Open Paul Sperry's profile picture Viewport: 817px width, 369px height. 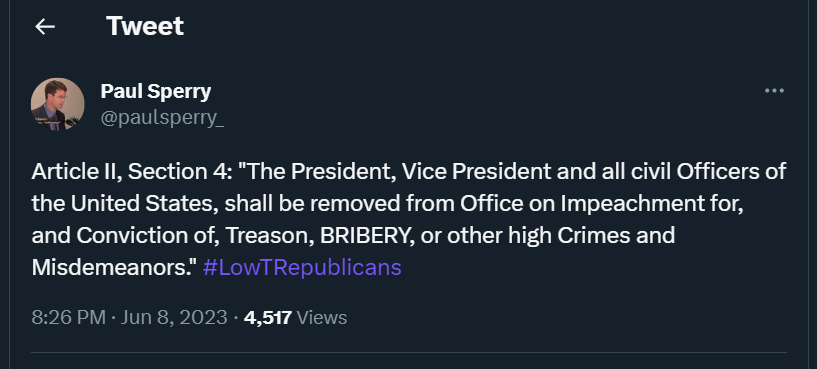tap(57, 104)
